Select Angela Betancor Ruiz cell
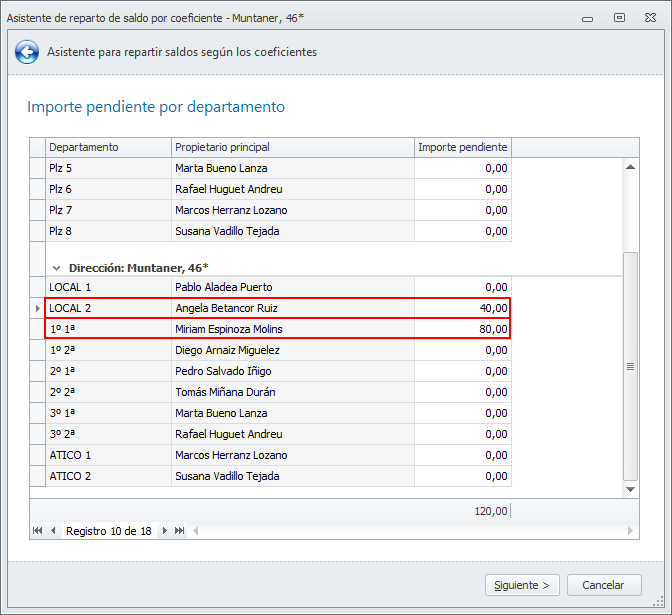This screenshot has height=615, width=672. [293, 308]
